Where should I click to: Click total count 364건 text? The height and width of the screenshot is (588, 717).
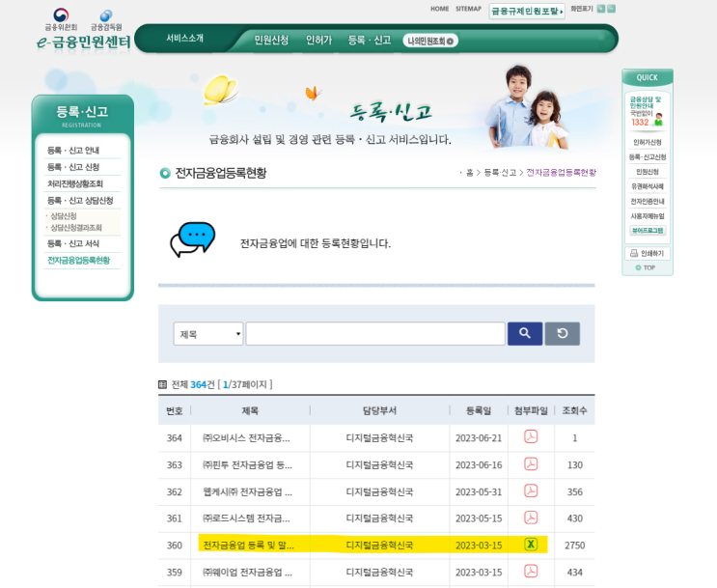point(202,384)
